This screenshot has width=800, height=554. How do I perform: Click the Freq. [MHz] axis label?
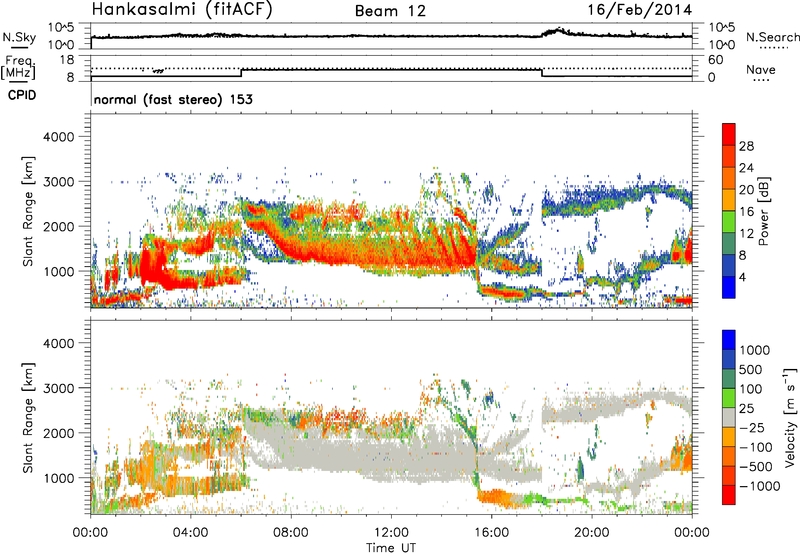click(x=18, y=67)
